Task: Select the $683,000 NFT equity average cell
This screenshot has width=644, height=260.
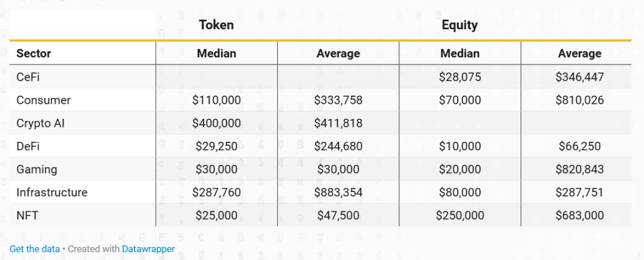Action: 580,216
